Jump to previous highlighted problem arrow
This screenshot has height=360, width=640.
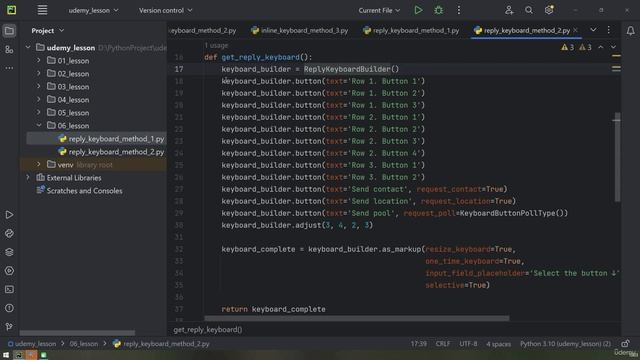pyautogui.click(x=600, y=47)
